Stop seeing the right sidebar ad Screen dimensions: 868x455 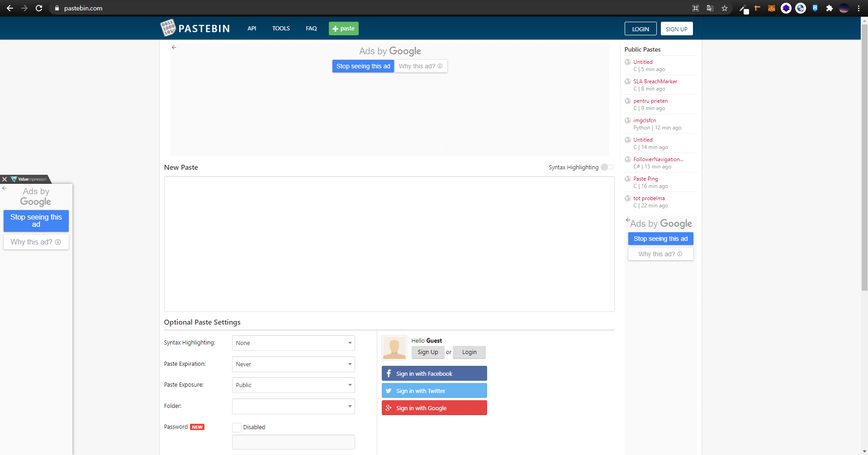tap(660, 239)
